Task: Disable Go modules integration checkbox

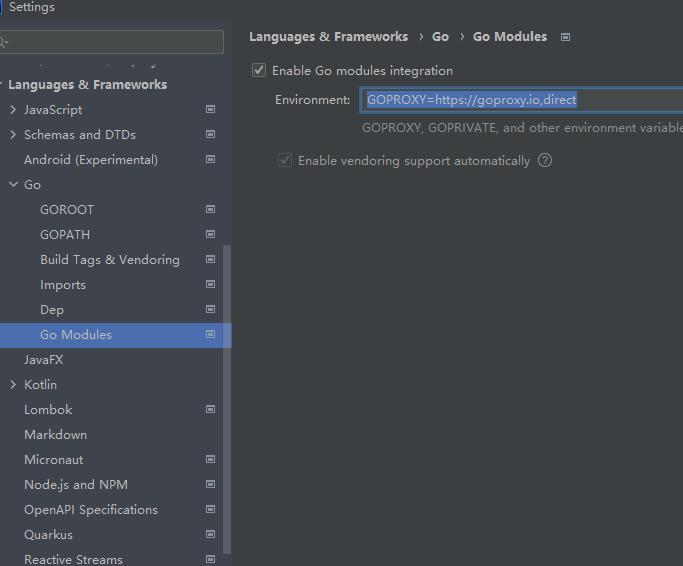Action: pyautogui.click(x=260, y=71)
